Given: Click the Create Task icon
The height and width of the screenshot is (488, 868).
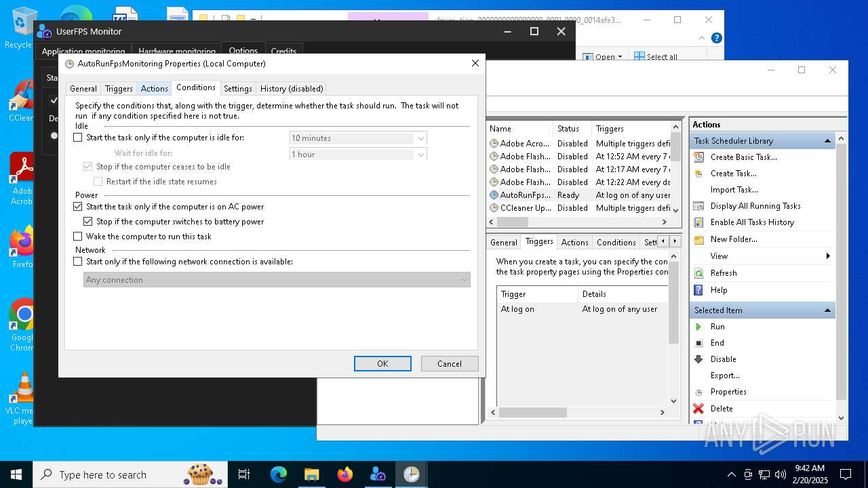Looking at the screenshot, I should point(698,174).
